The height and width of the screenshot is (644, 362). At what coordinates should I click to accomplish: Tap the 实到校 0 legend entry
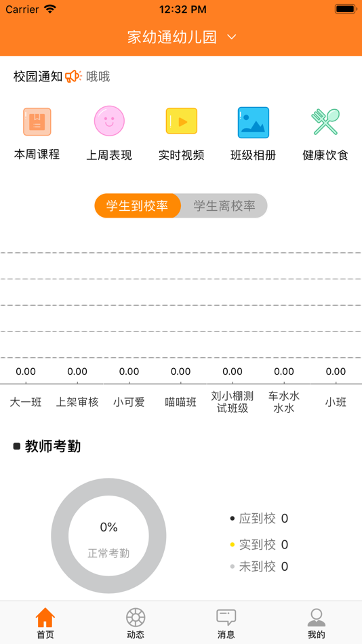(259, 544)
